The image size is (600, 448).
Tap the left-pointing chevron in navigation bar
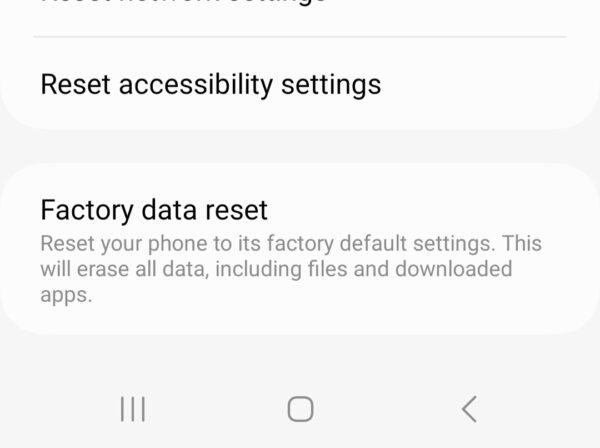click(468, 408)
